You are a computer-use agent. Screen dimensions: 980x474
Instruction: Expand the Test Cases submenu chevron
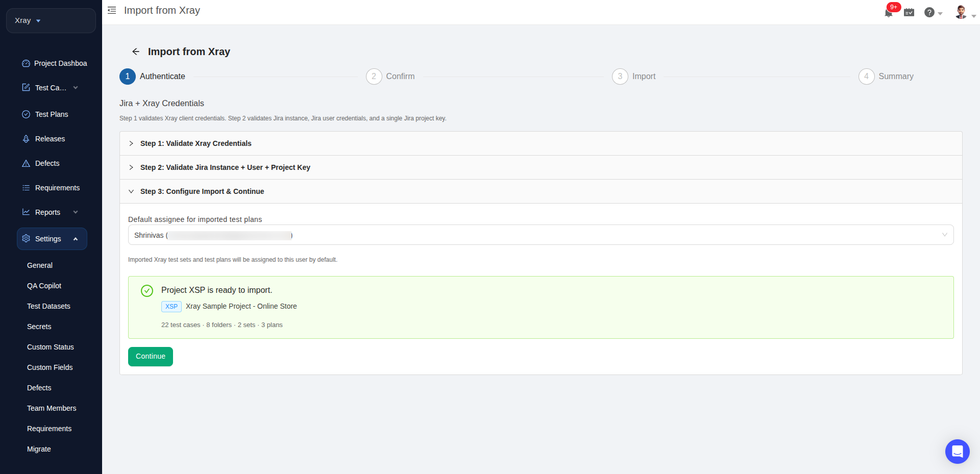(76, 88)
